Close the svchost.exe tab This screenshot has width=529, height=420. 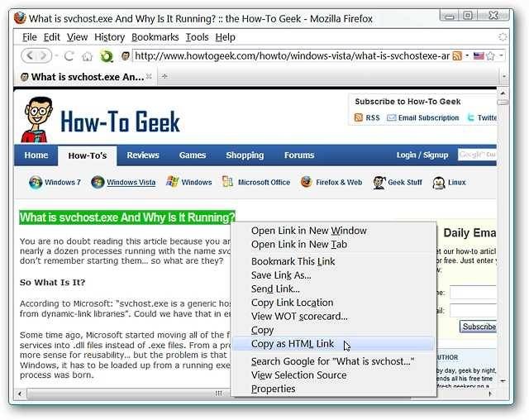pyautogui.click(x=149, y=77)
